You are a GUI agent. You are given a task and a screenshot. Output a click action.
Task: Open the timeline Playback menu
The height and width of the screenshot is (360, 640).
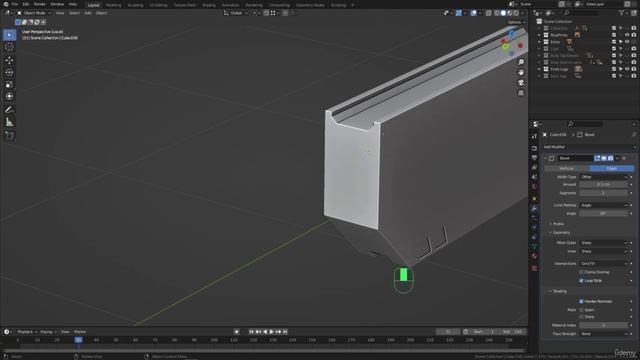[27, 332]
